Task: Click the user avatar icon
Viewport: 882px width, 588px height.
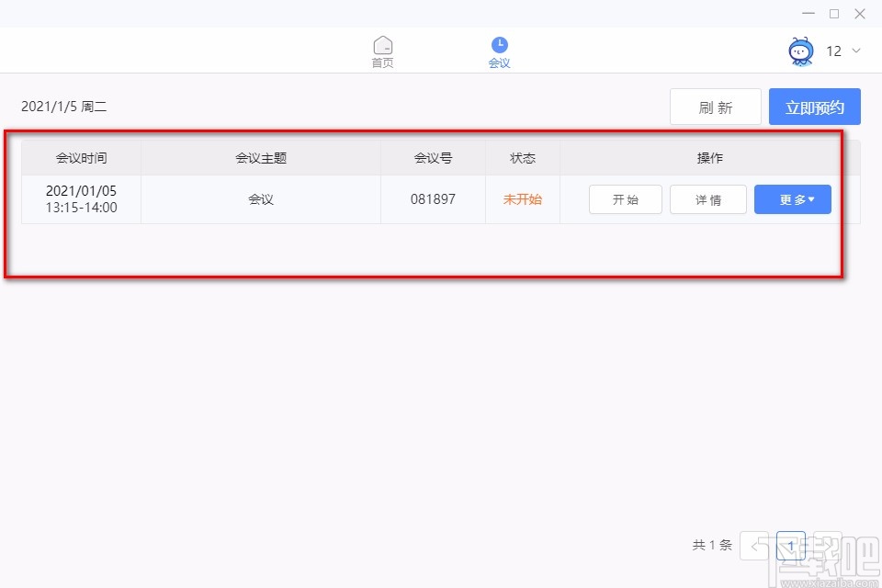Action: [x=800, y=51]
